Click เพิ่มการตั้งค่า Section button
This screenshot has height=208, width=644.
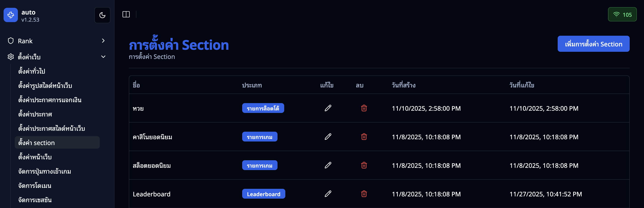click(x=593, y=44)
